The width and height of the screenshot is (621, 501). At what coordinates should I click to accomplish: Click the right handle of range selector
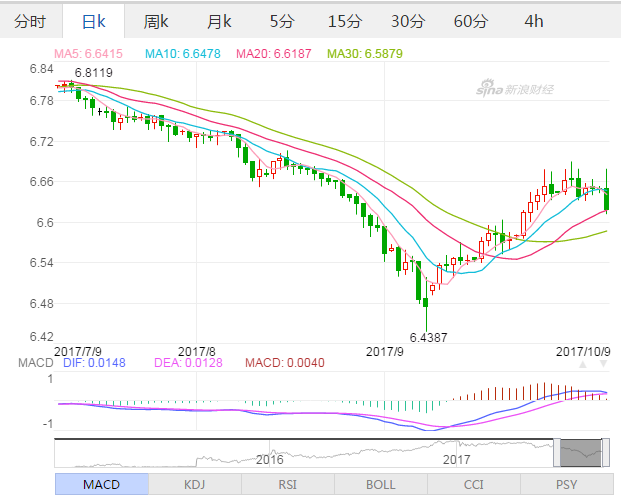click(x=605, y=452)
